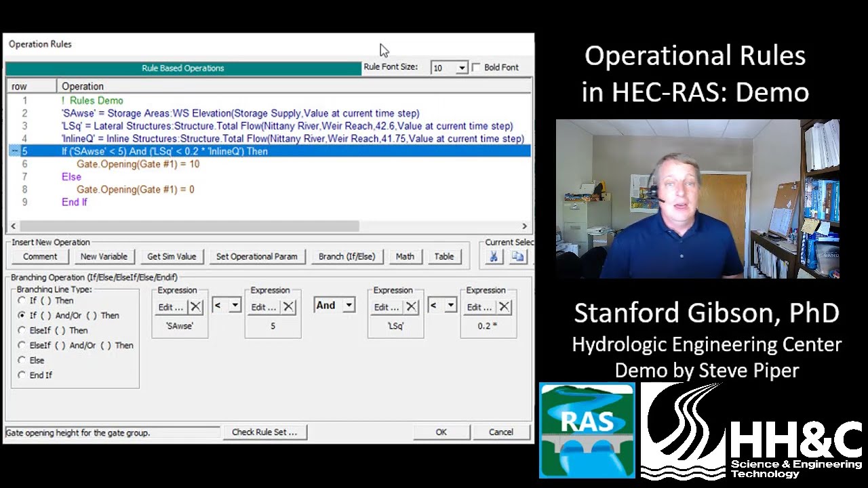
Task: Click the Cut (scissors) icon for current selection
Action: [x=494, y=256]
